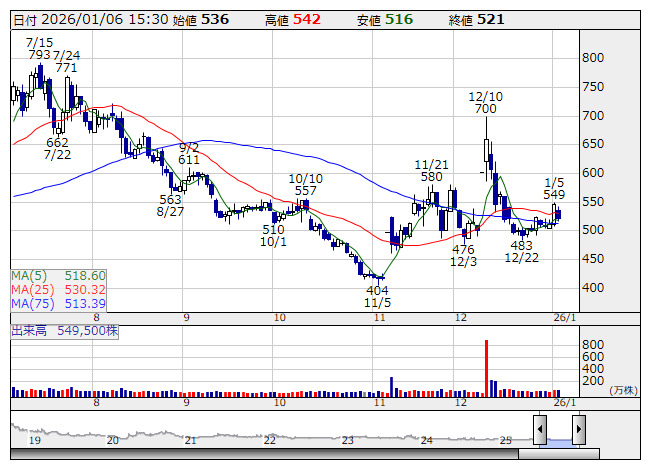
Task: Click the MA(5) legend entry
Action: (x=58, y=275)
